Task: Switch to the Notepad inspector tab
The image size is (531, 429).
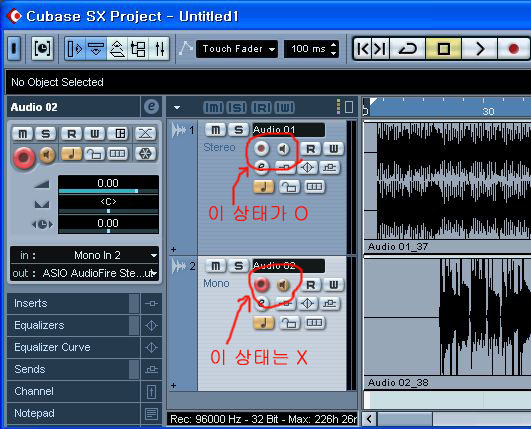Action: pyautogui.click(x=73, y=413)
